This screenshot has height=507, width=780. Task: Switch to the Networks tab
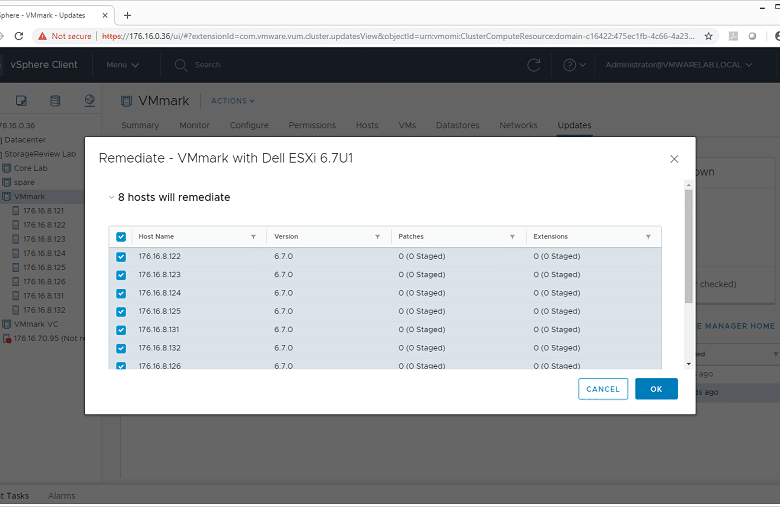[518, 125]
